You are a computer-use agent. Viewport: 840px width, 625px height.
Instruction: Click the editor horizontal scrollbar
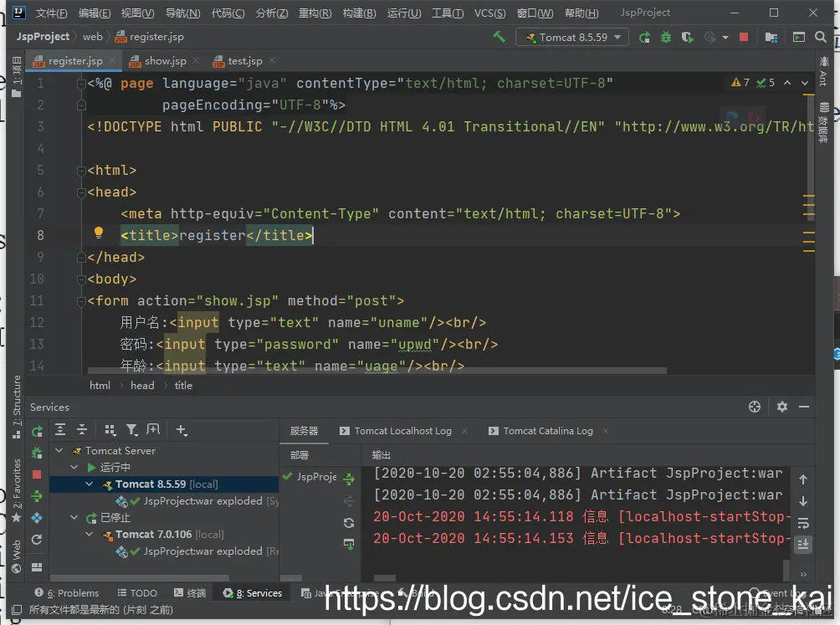coord(377,371)
